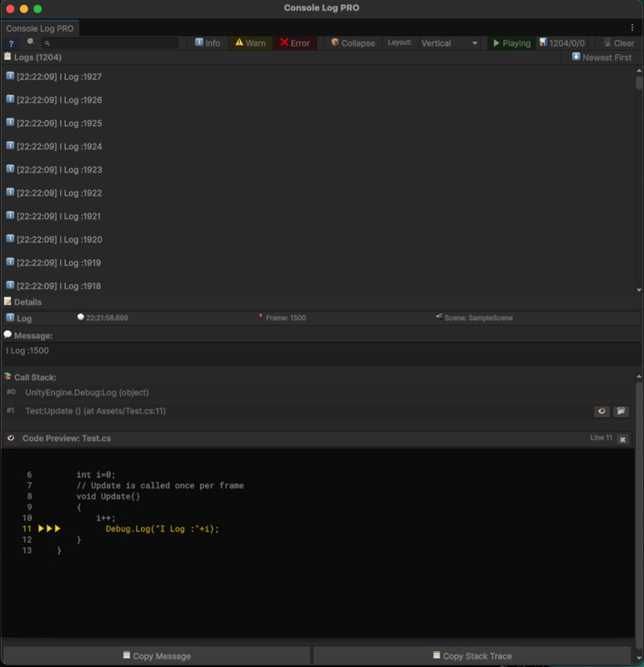Open the help question mark button
644x667 pixels.
click(x=11, y=43)
